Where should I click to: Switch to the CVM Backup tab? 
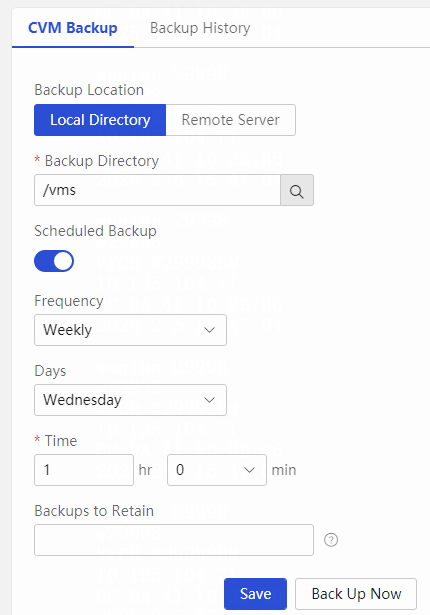(73, 28)
